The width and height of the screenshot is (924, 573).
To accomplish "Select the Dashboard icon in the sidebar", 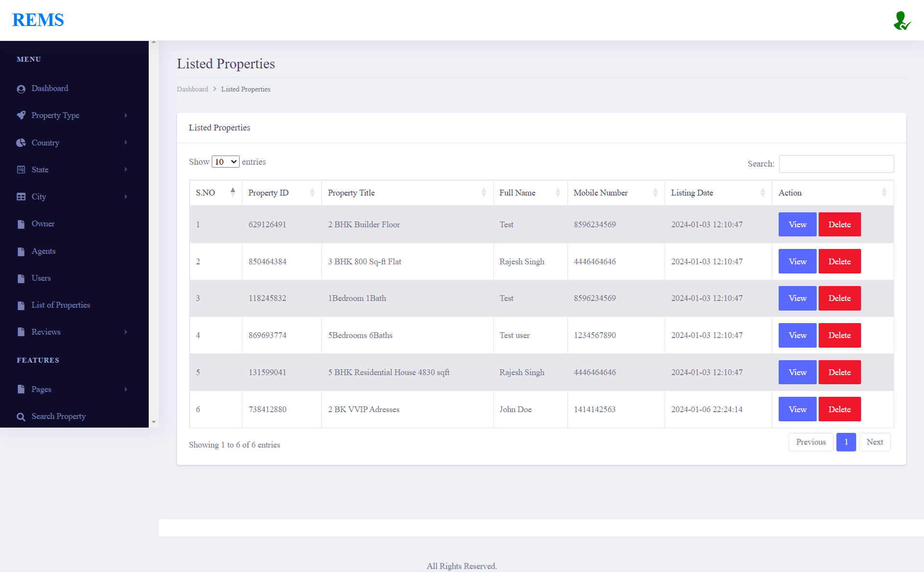I will tap(21, 89).
